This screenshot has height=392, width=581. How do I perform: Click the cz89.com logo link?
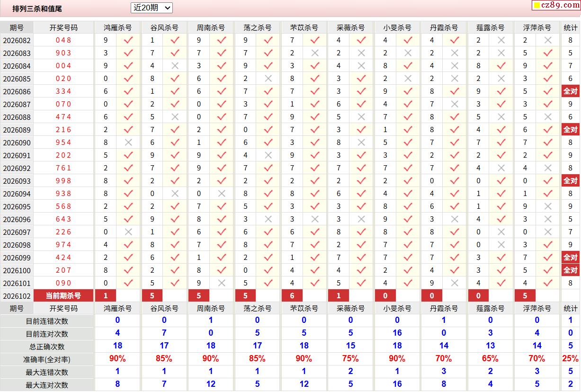pyautogui.click(x=556, y=5)
